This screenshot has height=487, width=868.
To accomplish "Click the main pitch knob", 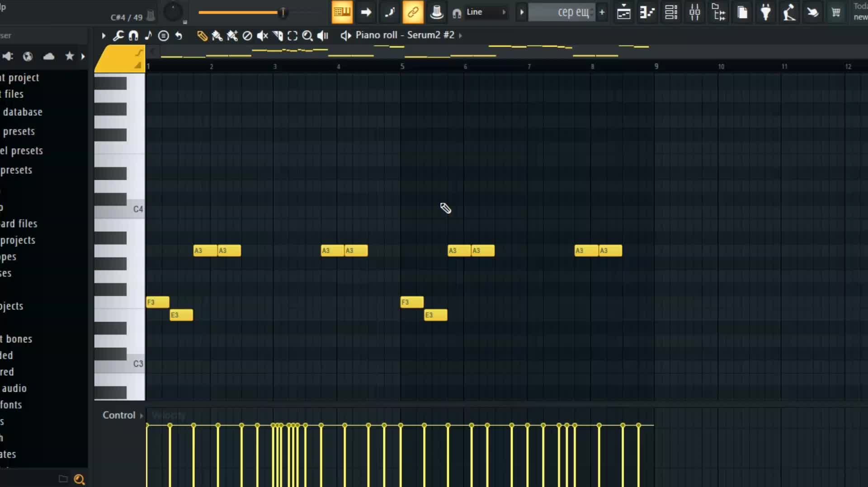I will 172,12.
